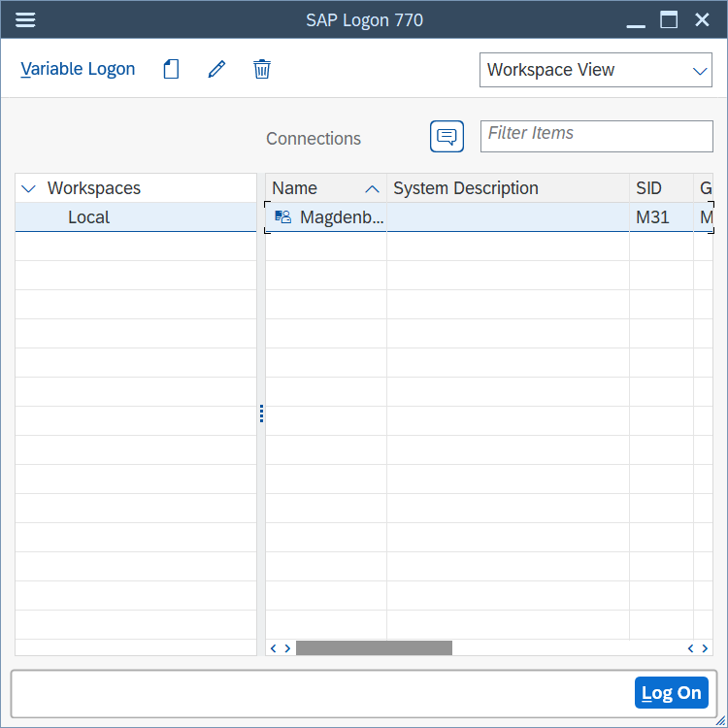This screenshot has width=728, height=728.
Task: Open the hamburger menu in title bar
Action: coord(25,20)
